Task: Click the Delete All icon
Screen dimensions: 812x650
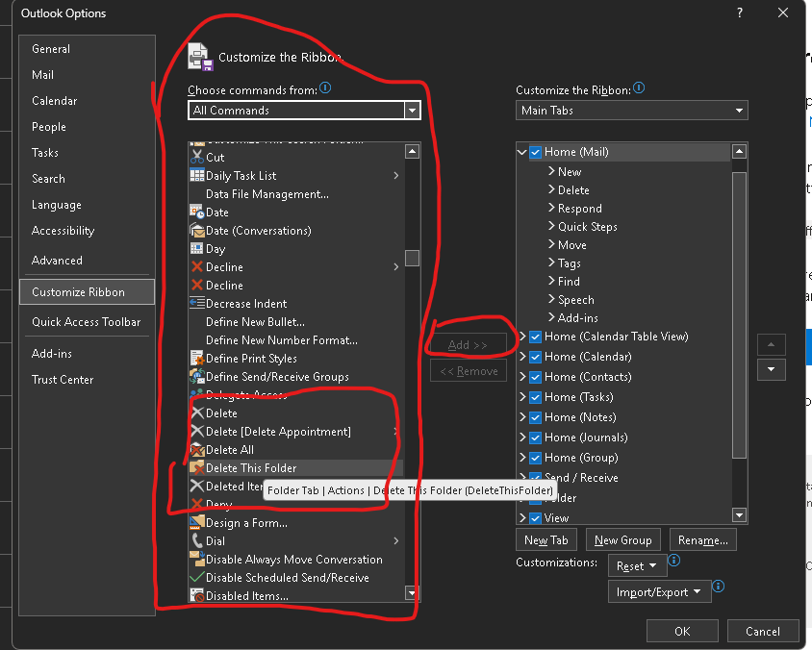Action: click(197, 450)
